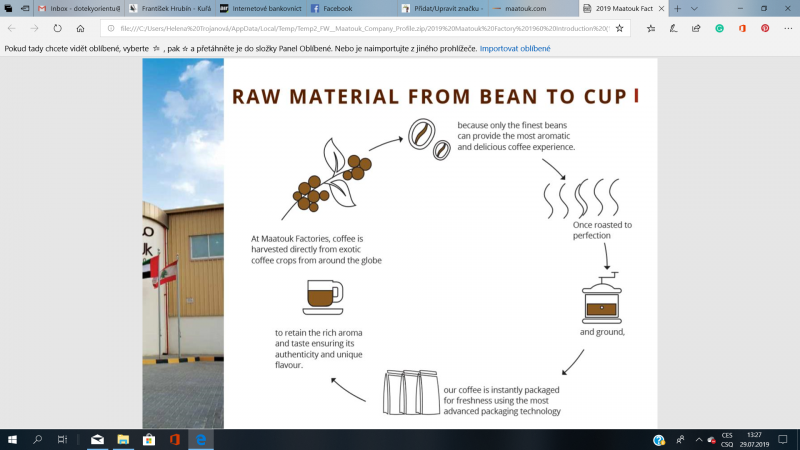Click the coffee grinder illustration

point(602,298)
